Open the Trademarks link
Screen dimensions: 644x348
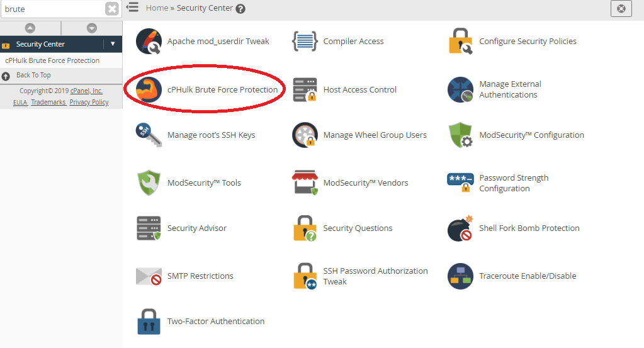pos(48,102)
